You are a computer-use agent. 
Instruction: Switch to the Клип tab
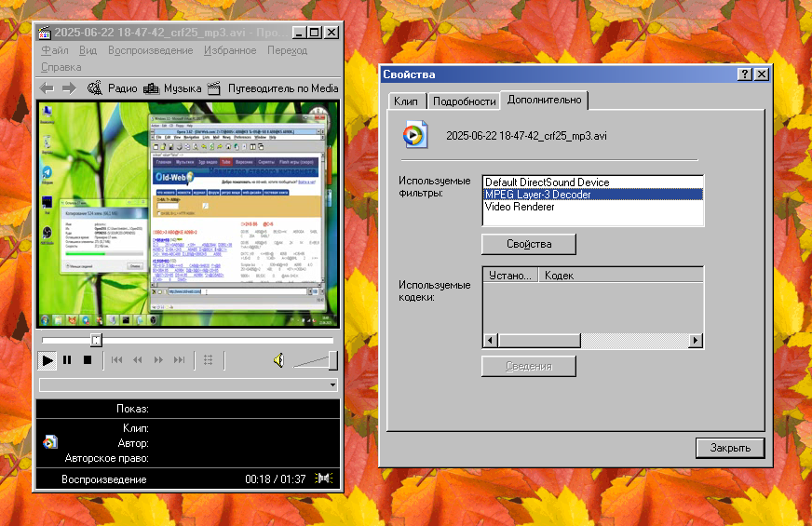click(x=406, y=101)
